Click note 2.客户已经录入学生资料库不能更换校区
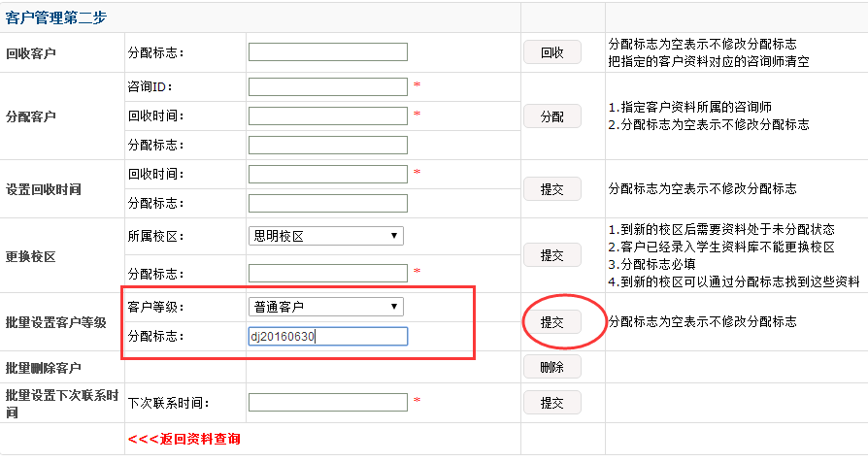Viewport: 868px width, 462px height. point(721,247)
